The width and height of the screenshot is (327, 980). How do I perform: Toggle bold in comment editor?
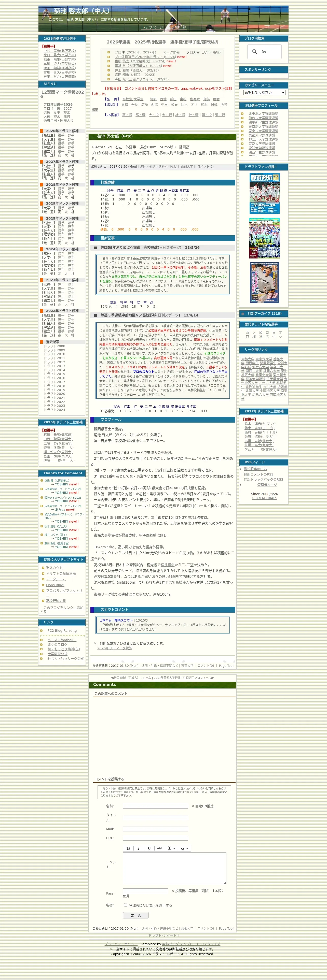(x=128, y=848)
